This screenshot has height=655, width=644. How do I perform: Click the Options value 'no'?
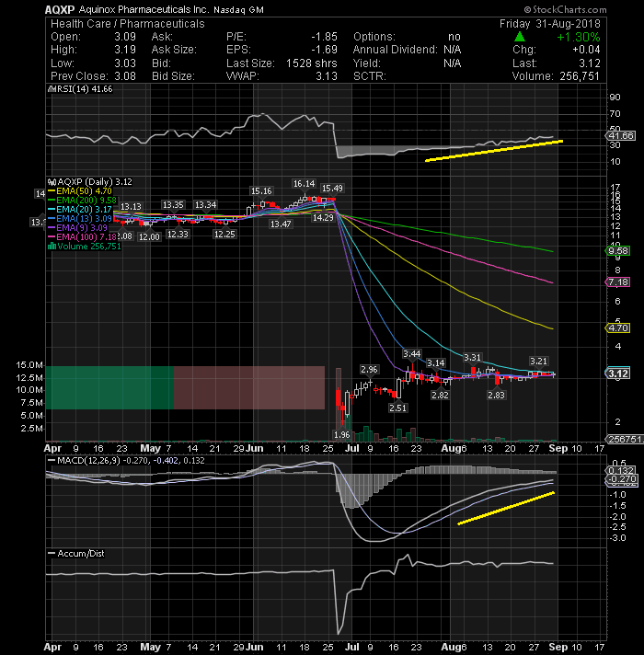coord(454,37)
